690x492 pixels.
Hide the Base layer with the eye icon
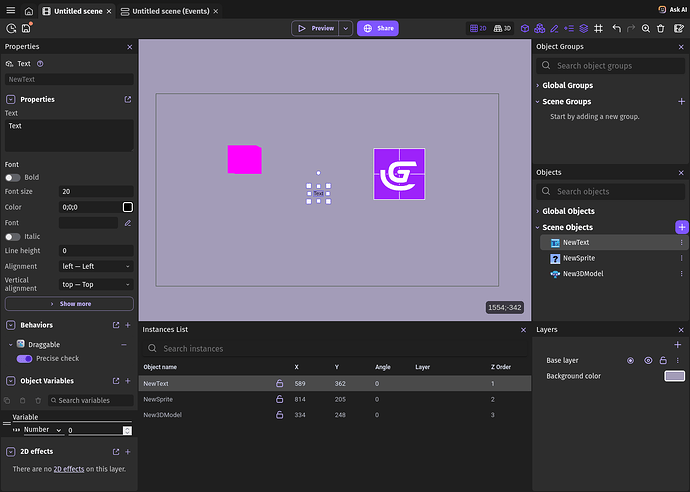(x=648, y=360)
